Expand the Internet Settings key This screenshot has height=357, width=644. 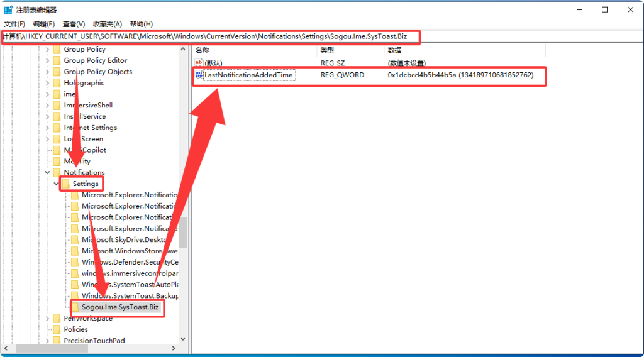coord(47,128)
